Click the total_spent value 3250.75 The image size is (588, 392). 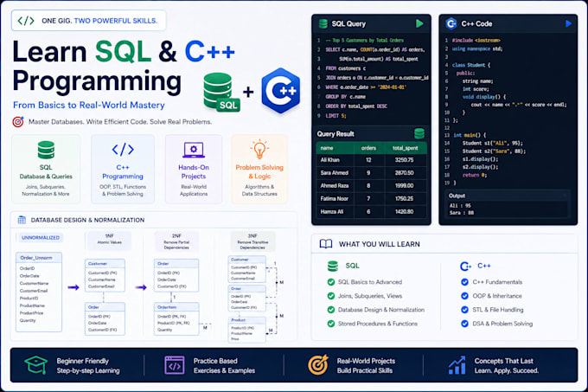coord(405,160)
